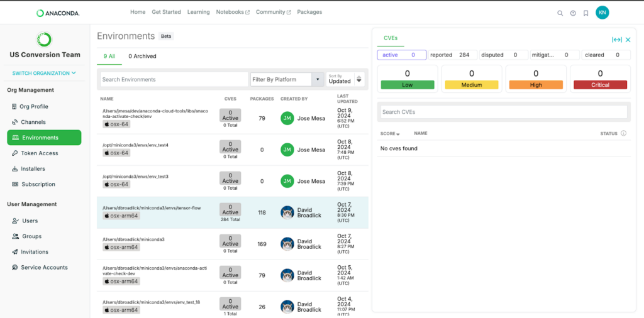This screenshot has width=644, height=318.
Task: Click the 284 Total CVEs badge
Action: [230, 219]
